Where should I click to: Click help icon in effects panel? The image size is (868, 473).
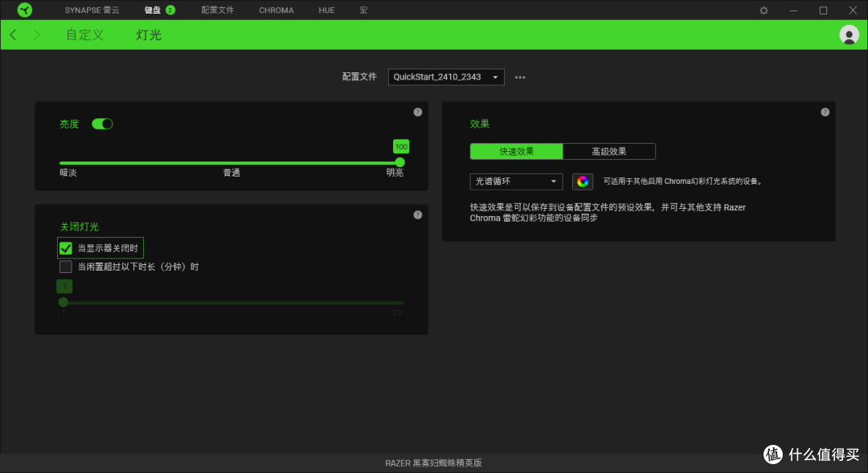coord(825,112)
